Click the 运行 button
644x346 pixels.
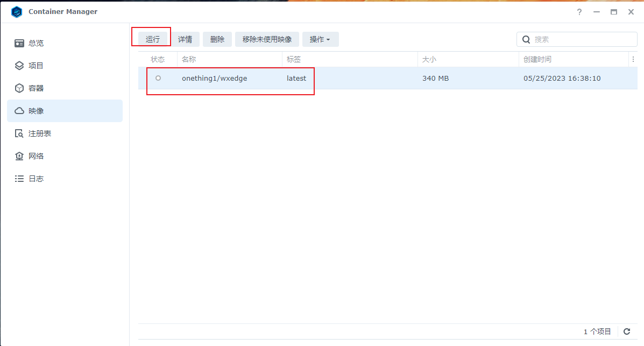pos(153,39)
